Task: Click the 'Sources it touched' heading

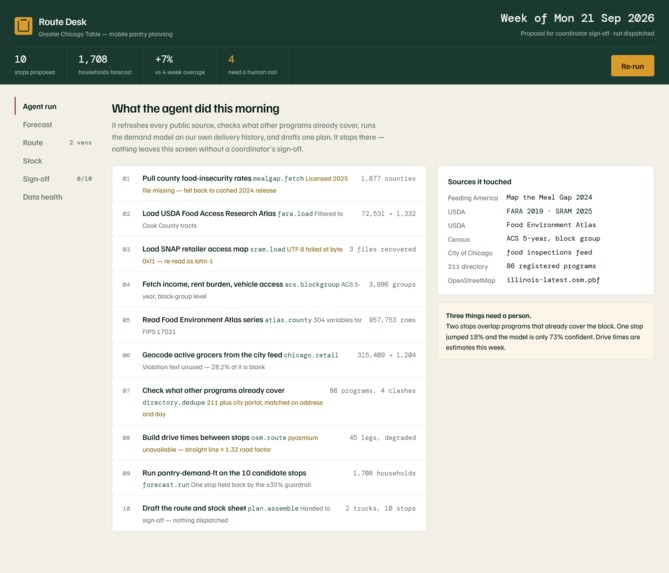Action: (480, 182)
